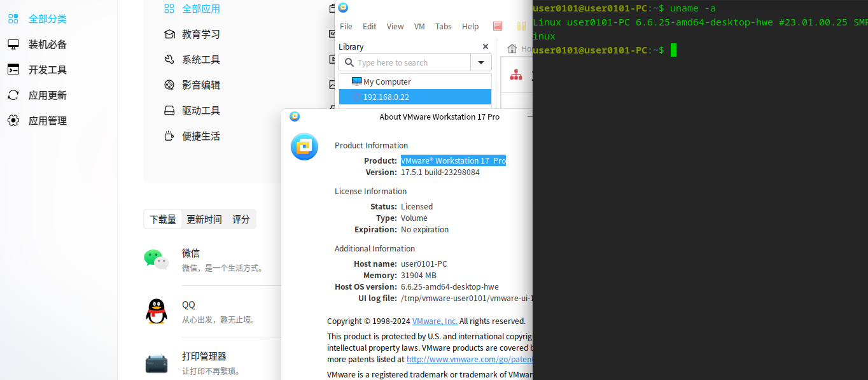Open the File menu in VMware

(346, 26)
